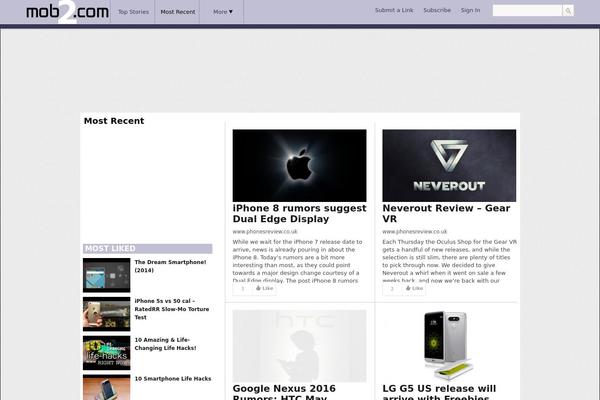The width and height of the screenshot is (600, 400).
Task: Click the like count box on iPhone 8 article
Action: point(242,289)
